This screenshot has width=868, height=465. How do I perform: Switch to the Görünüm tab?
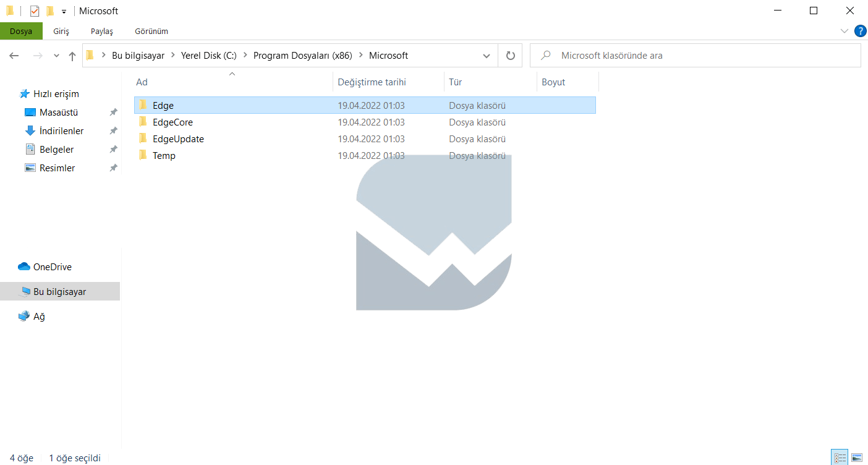click(151, 31)
